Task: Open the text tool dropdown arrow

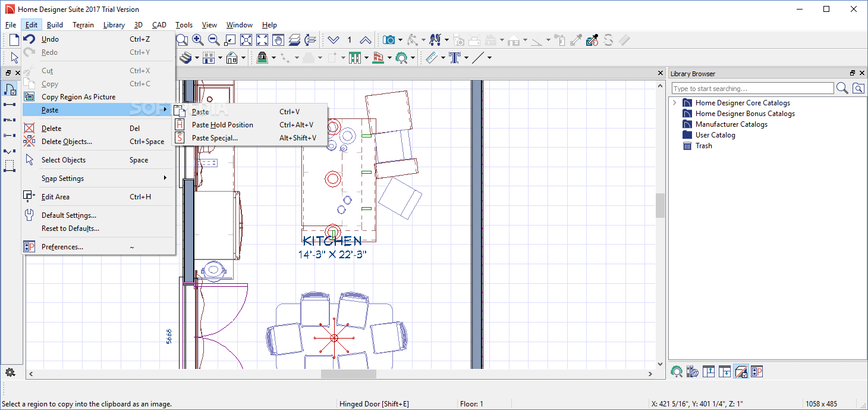Action: pos(466,57)
